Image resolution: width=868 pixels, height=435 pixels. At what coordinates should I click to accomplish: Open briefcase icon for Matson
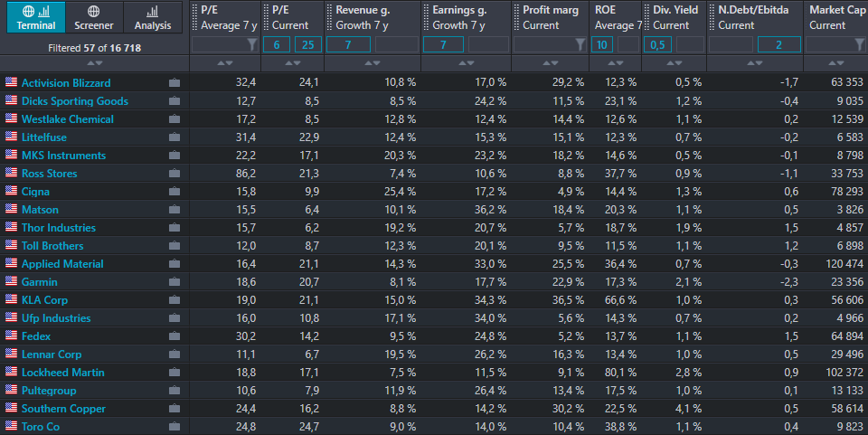175,210
